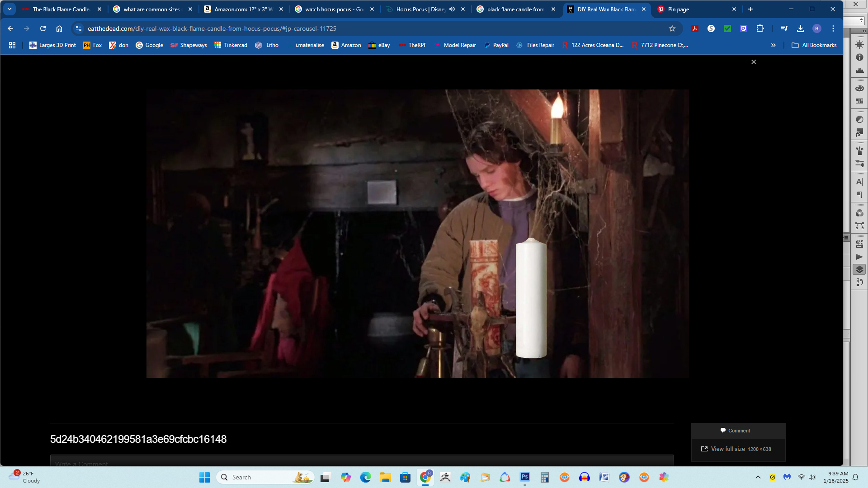This screenshot has width=868, height=488.
Task: Open the Tinkercad bookmark
Action: [231, 45]
